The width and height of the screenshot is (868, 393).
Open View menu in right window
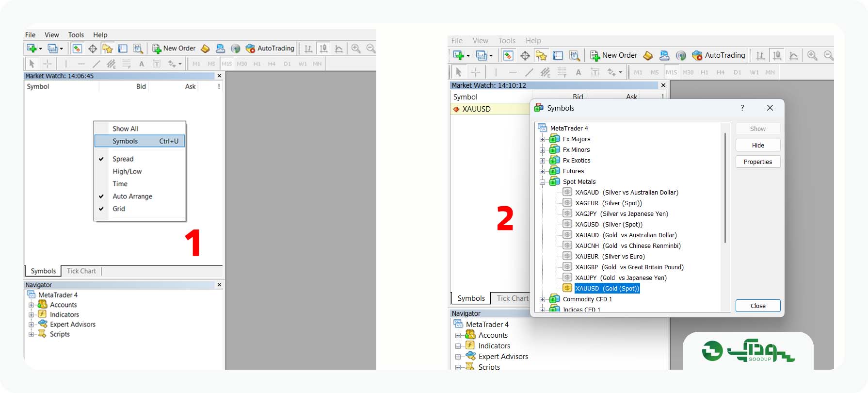click(x=480, y=41)
